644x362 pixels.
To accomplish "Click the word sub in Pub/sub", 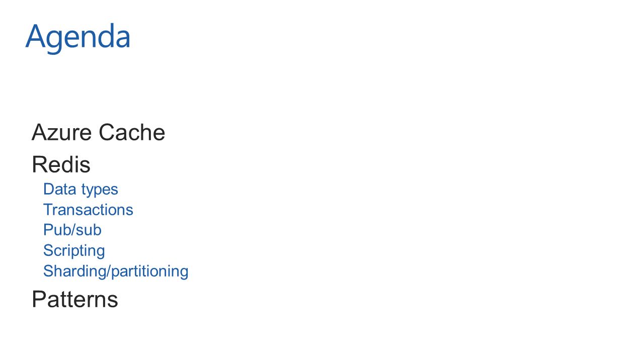I will coord(89,230).
